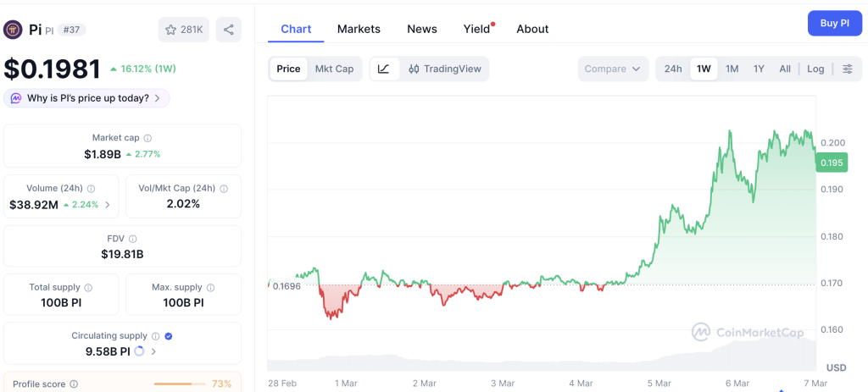Select Mkt Cap chart mode
Screen dimensions: 868x392
[334, 69]
